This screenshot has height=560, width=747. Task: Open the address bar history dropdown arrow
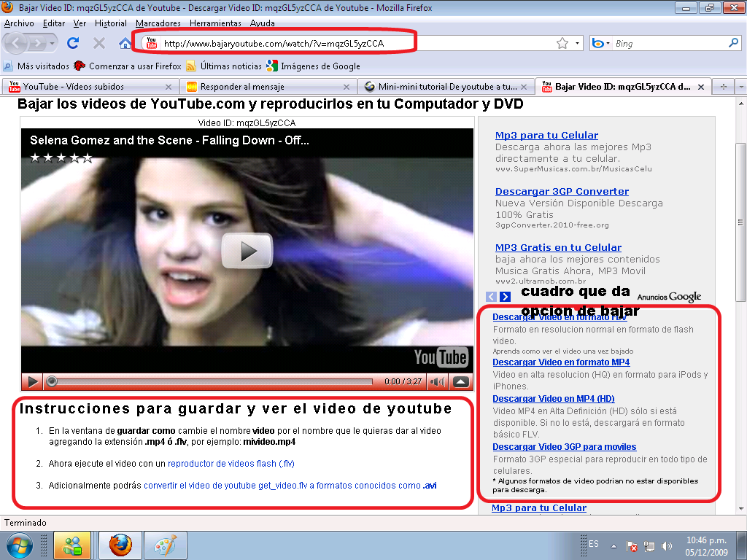[x=578, y=43]
